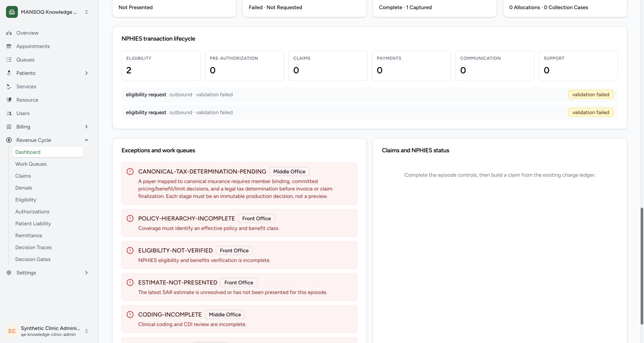Expand the Settings submenu chevron

(86, 273)
